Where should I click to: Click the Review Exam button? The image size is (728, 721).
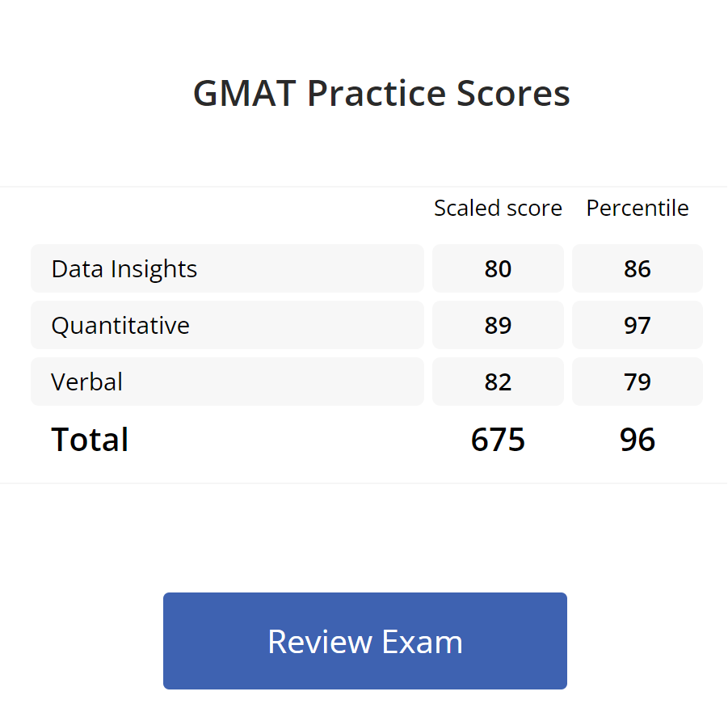coord(364,641)
